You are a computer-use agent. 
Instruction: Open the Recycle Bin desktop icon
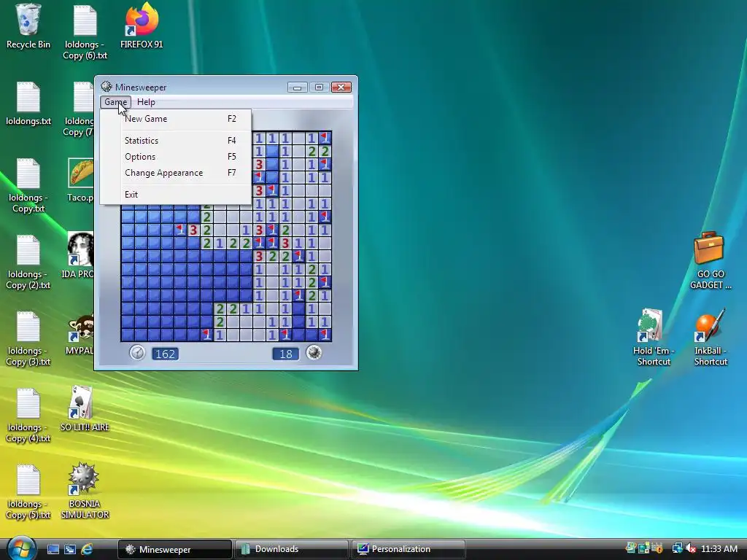(x=28, y=20)
